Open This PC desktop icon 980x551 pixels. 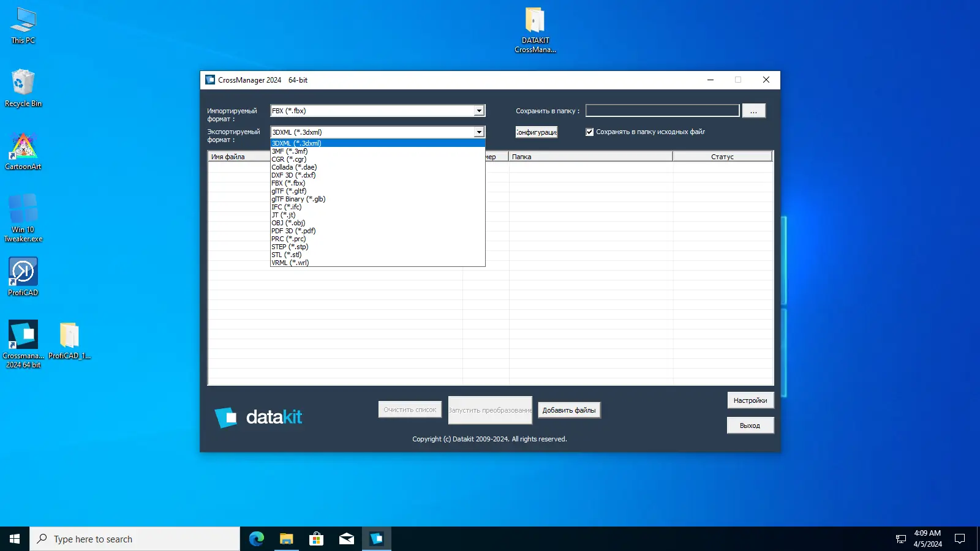point(23,26)
